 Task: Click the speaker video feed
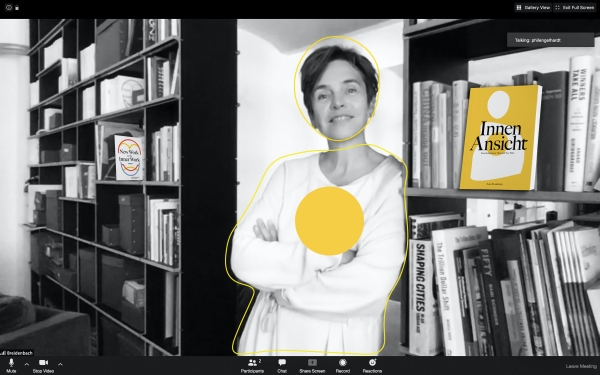pyautogui.click(x=300, y=188)
